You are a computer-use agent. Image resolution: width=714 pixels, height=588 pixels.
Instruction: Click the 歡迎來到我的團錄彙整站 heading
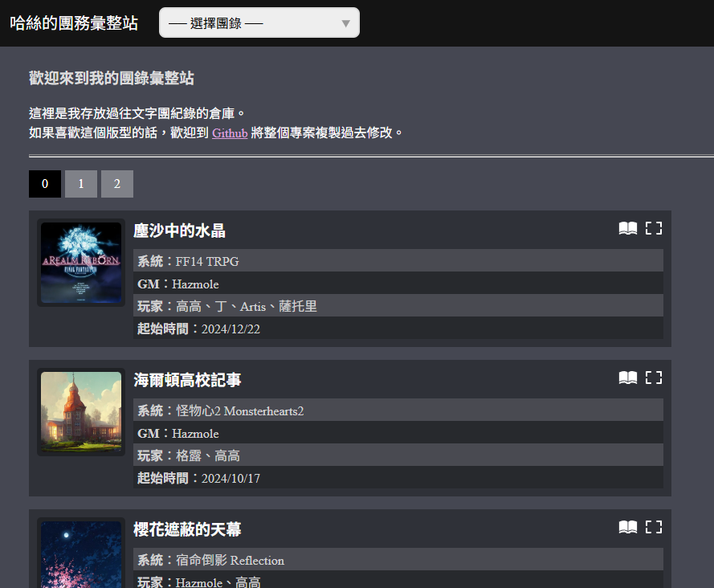click(112, 78)
